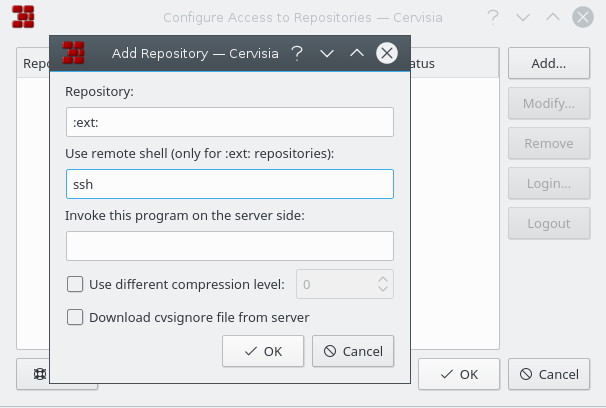Increase compression level with up arrow
The height and width of the screenshot is (408, 606).
click(x=383, y=279)
